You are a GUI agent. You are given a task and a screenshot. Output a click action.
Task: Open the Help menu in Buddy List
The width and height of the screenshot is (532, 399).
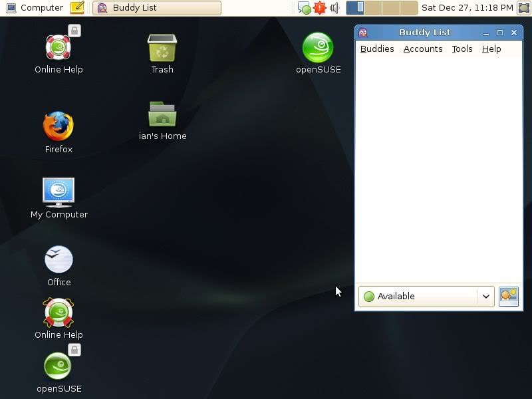491,49
